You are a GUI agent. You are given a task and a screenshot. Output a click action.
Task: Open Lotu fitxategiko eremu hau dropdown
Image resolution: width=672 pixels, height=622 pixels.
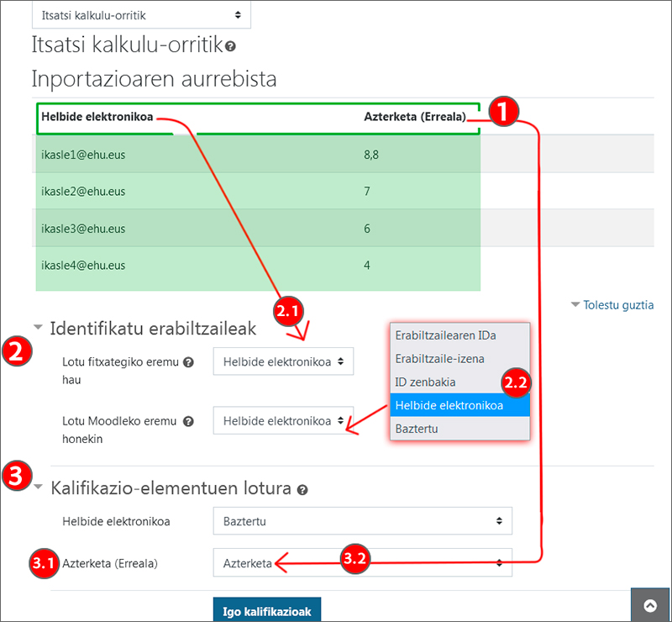283,361
